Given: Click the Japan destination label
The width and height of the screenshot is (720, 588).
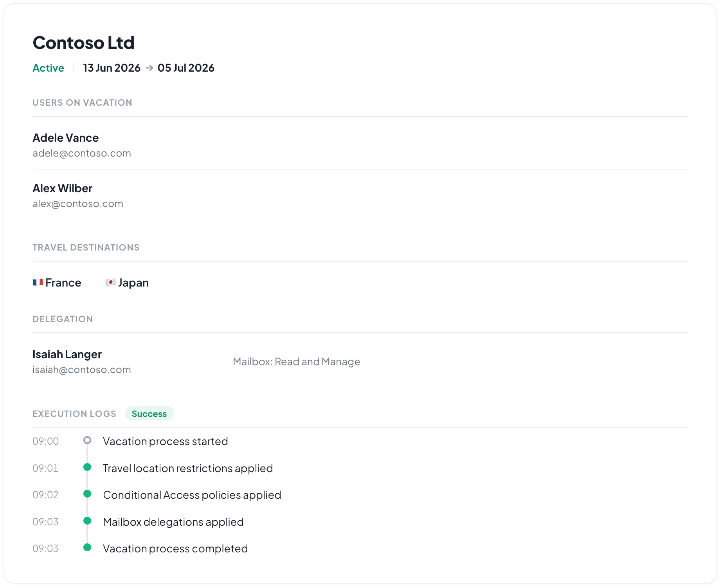Looking at the screenshot, I should coord(133,283).
